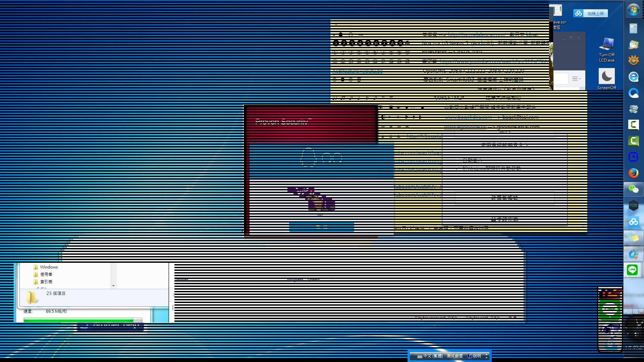
Task: Open Firefox from the taskbar
Action: click(633, 173)
